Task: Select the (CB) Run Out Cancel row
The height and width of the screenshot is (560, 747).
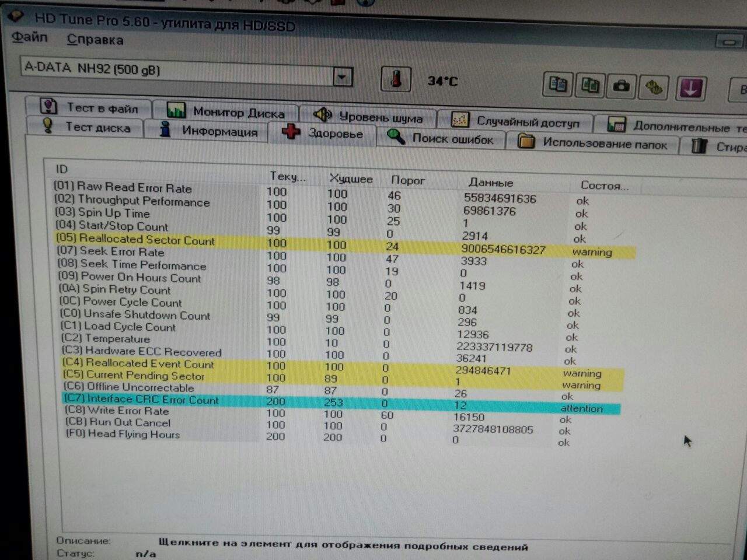Action: click(319, 426)
